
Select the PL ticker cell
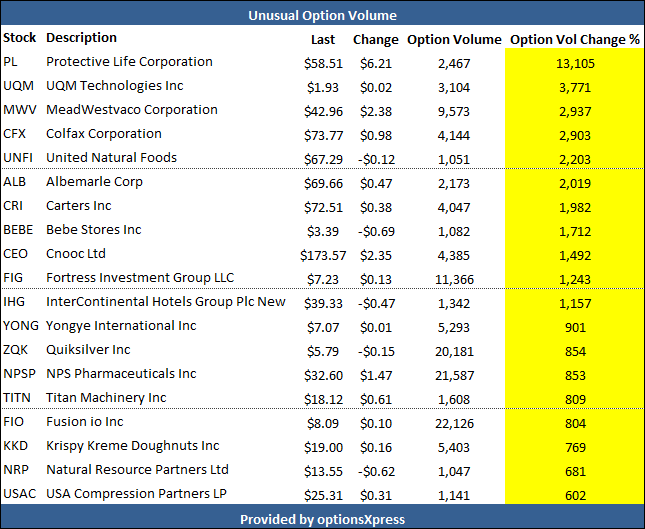10,62
